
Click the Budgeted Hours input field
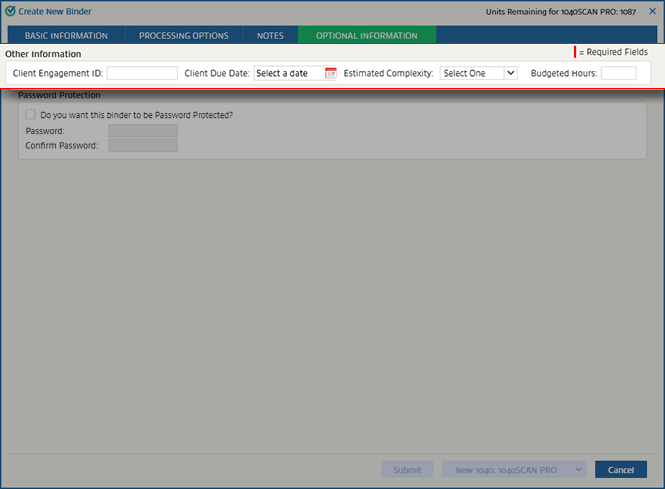point(618,73)
